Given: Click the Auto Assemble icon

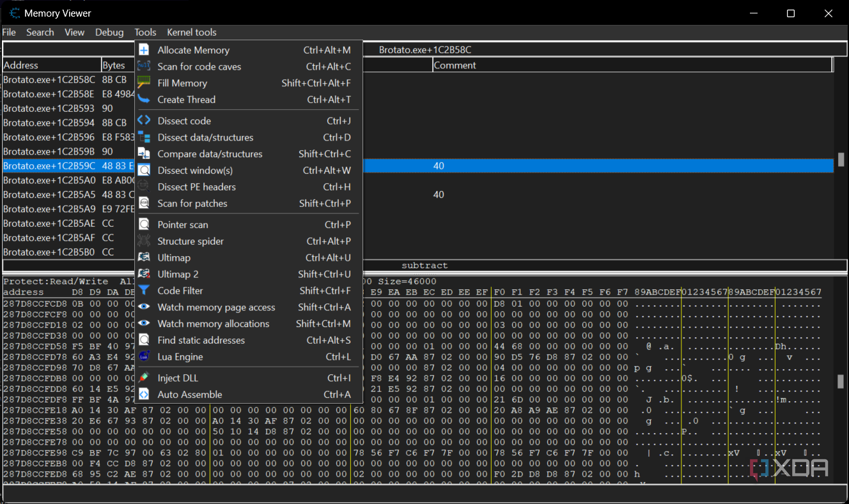Looking at the screenshot, I should click(144, 395).
